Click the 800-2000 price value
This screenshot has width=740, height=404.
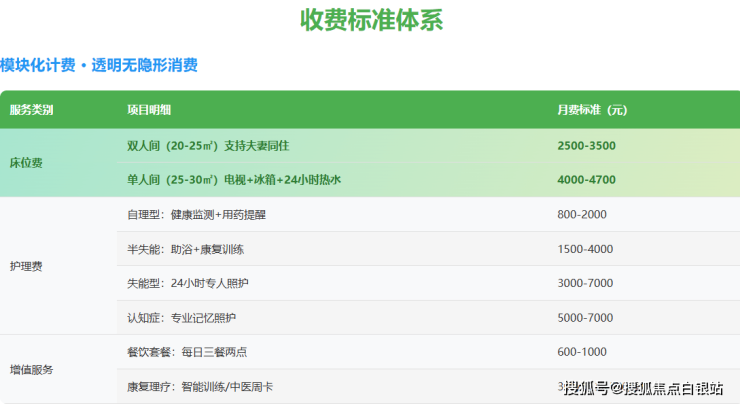tap(582, 215)
